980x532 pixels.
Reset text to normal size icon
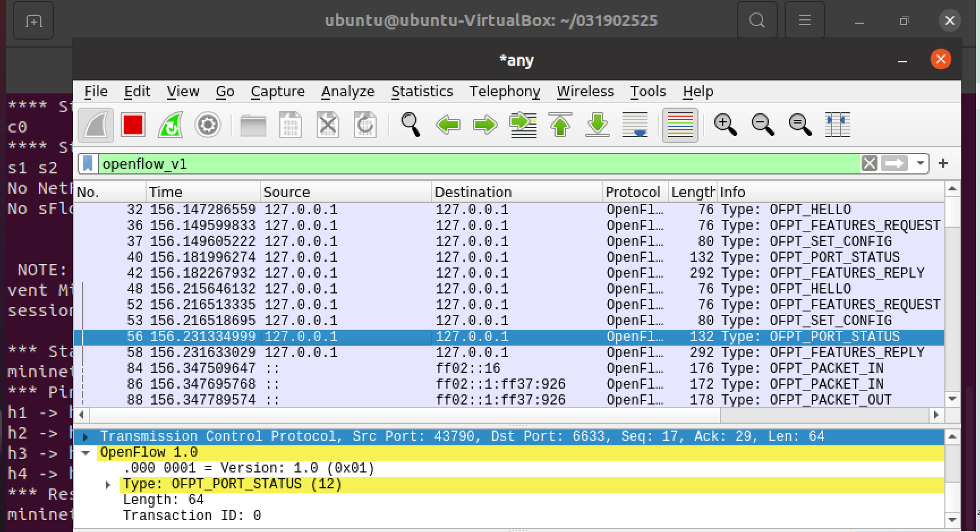[x=800, y=125]
